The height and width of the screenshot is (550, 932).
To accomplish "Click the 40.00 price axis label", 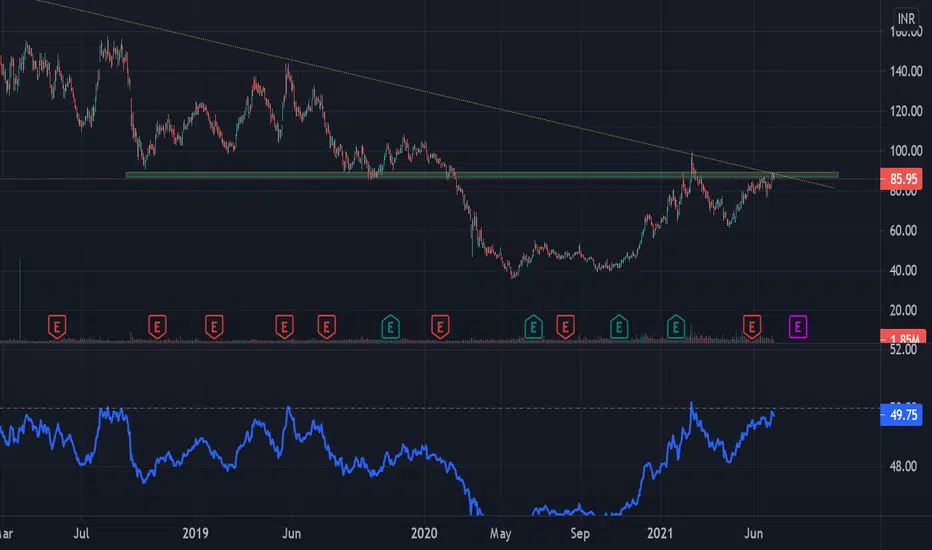I will click(903, 271).
